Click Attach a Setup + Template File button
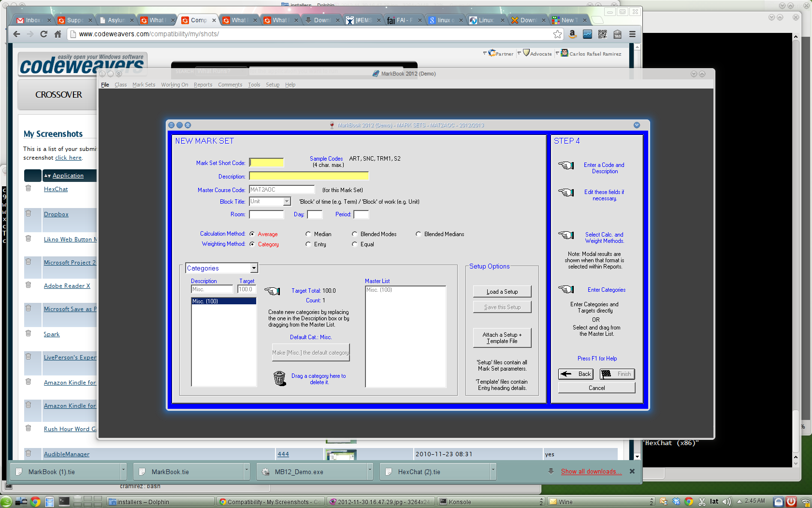 point(502,338)
